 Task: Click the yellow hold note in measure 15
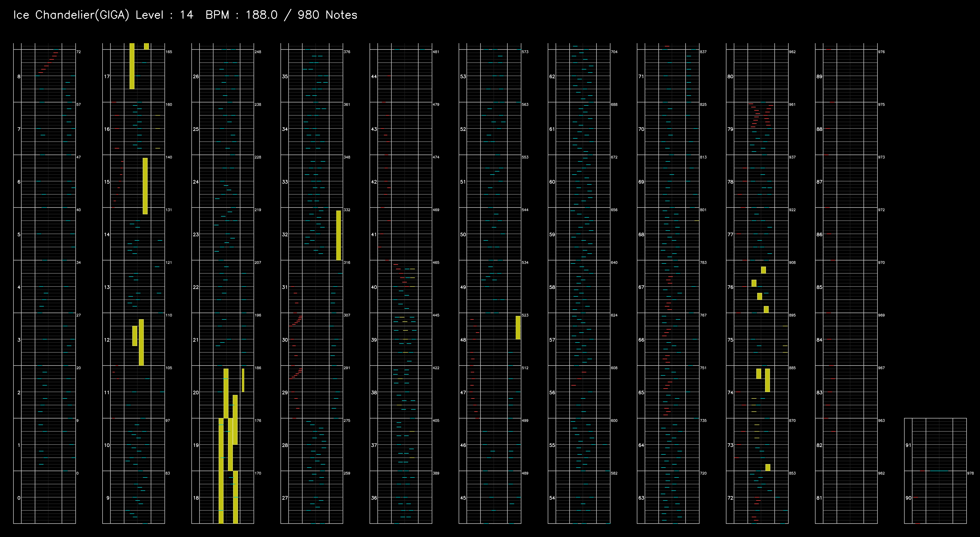tap(145, 186)
